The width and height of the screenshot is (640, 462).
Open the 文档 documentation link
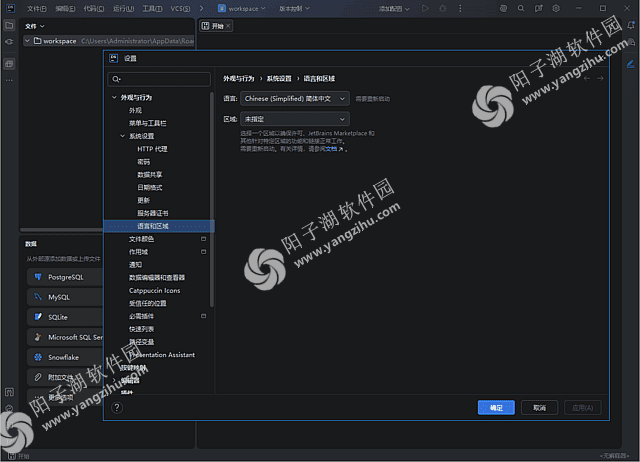(x=331, y=149)
